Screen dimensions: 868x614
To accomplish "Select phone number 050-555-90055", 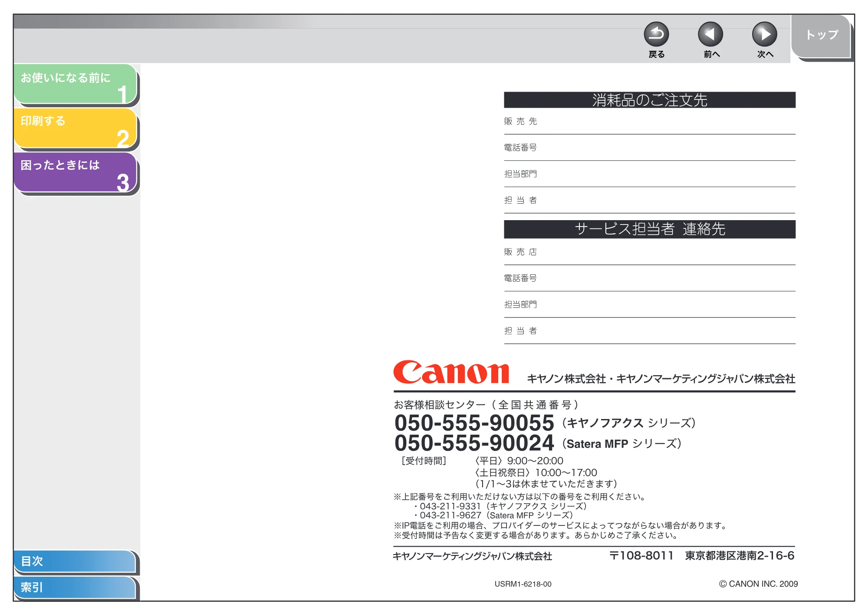I will (474, 423).
